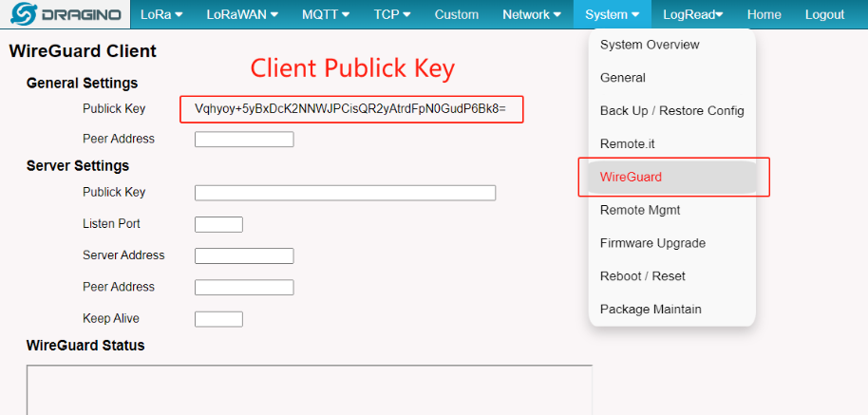Focus the Server Address input field
This screenshot has height=415, width=868.
[244, 256]
